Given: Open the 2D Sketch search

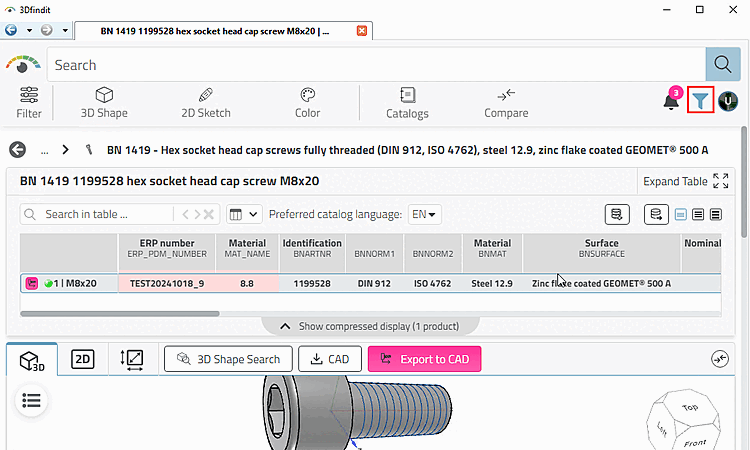Looking at the screenshot, I should 206,102.
